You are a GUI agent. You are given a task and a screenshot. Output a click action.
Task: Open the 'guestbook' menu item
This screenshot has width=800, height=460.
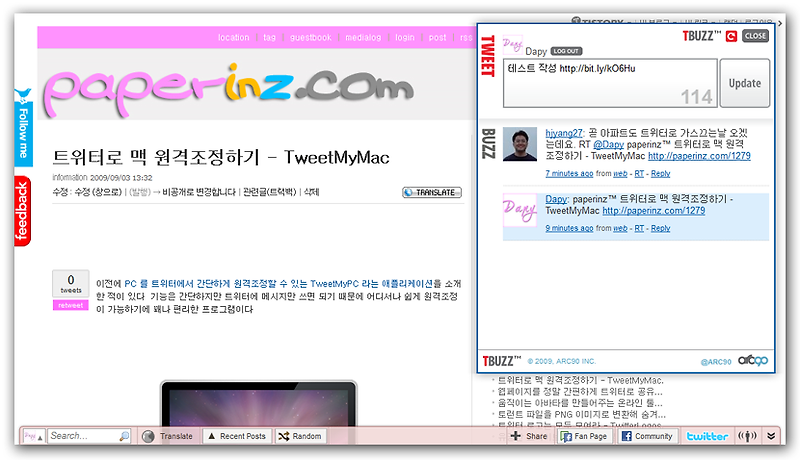311,37
